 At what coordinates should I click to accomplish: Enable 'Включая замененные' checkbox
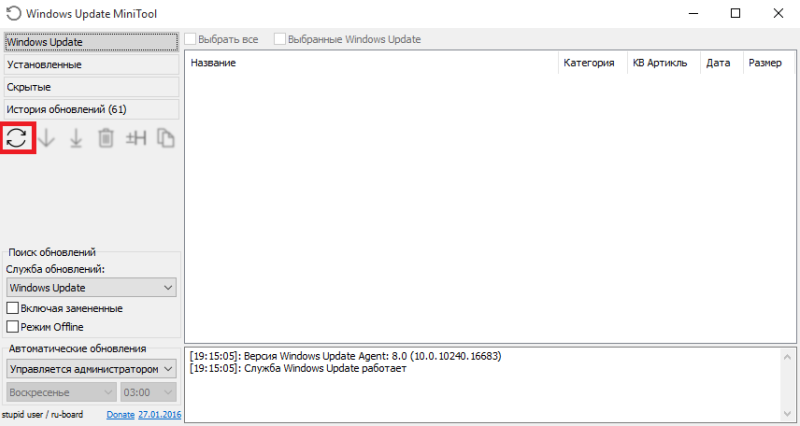coord(13,308)
